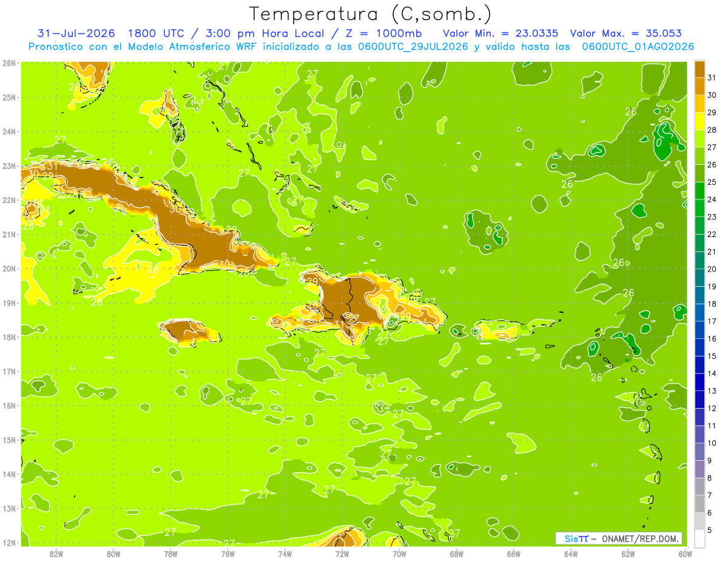728x562 pixels.
Task: Click longitude label "78W"
Action: (170, 554)
